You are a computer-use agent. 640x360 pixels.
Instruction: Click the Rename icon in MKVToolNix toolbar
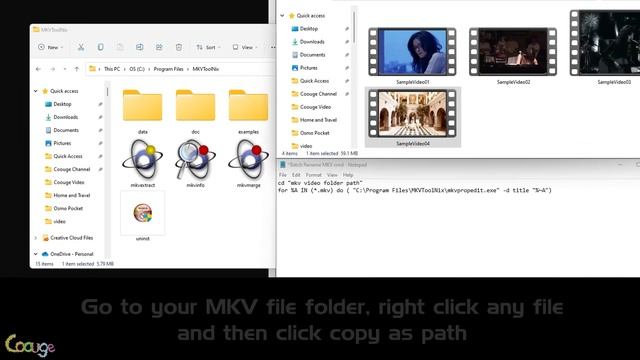pos(140,47)
